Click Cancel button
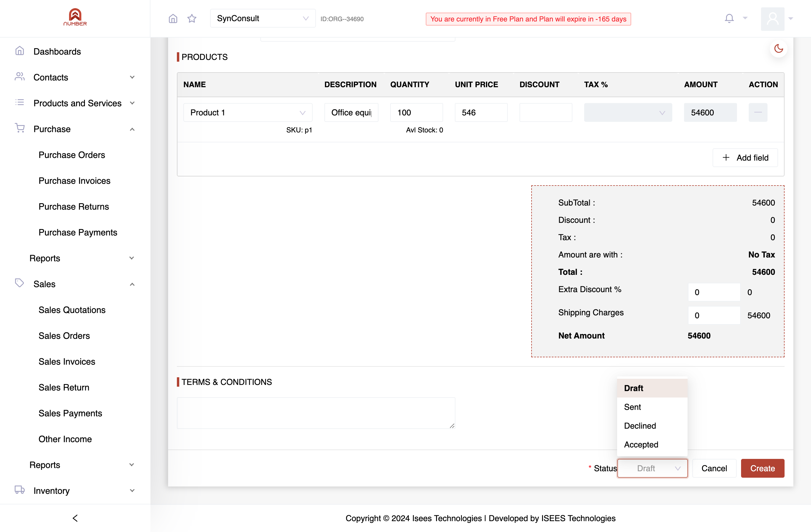 pyautogui.click(x=714, y=468)
